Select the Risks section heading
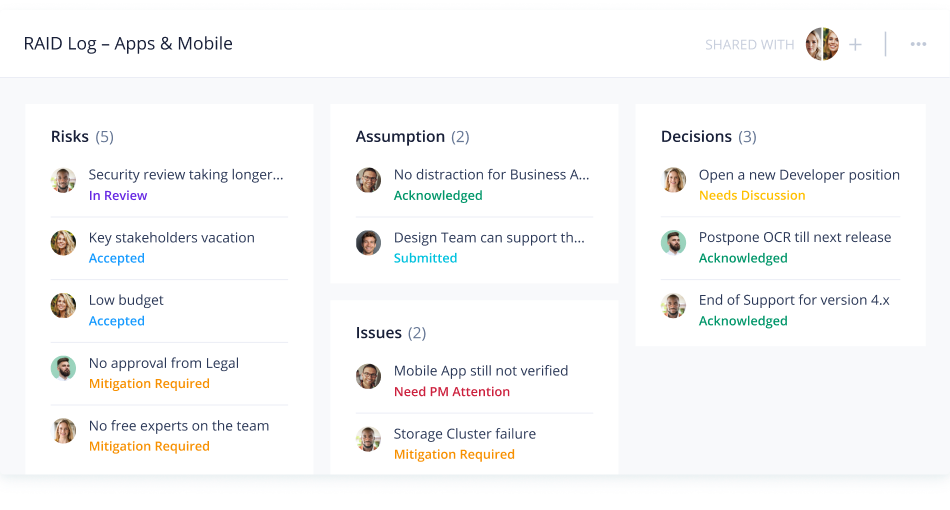Screen dimensions: 950x510 coord(70,137)
